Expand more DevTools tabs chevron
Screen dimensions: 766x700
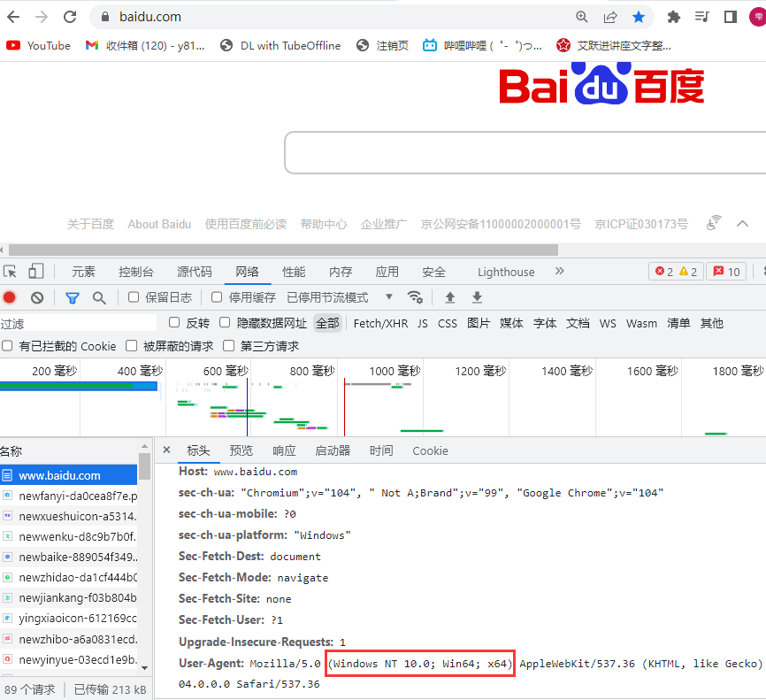tap(559, 272)
